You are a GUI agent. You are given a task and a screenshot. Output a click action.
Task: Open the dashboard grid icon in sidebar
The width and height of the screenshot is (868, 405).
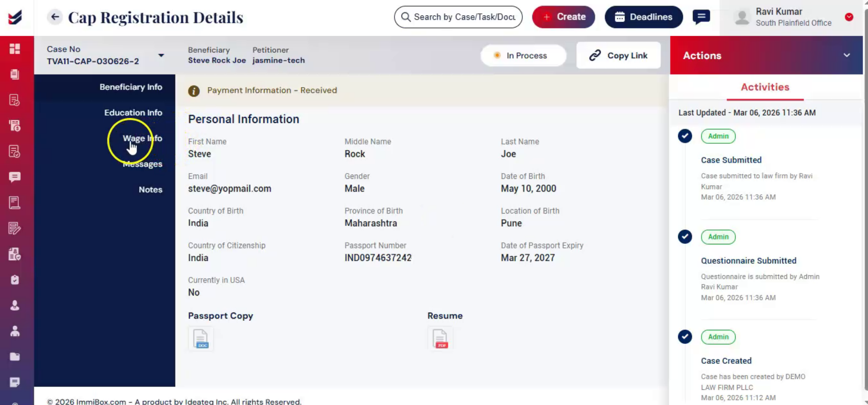pos(14,48)
